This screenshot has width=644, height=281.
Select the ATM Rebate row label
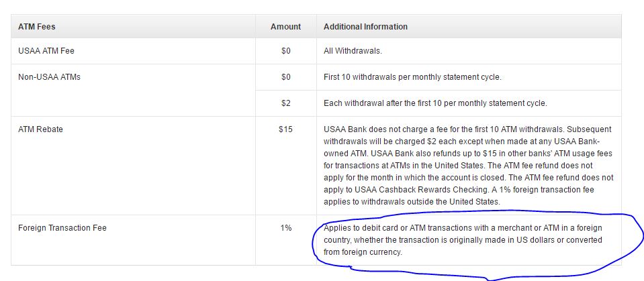tap(41, 129)
